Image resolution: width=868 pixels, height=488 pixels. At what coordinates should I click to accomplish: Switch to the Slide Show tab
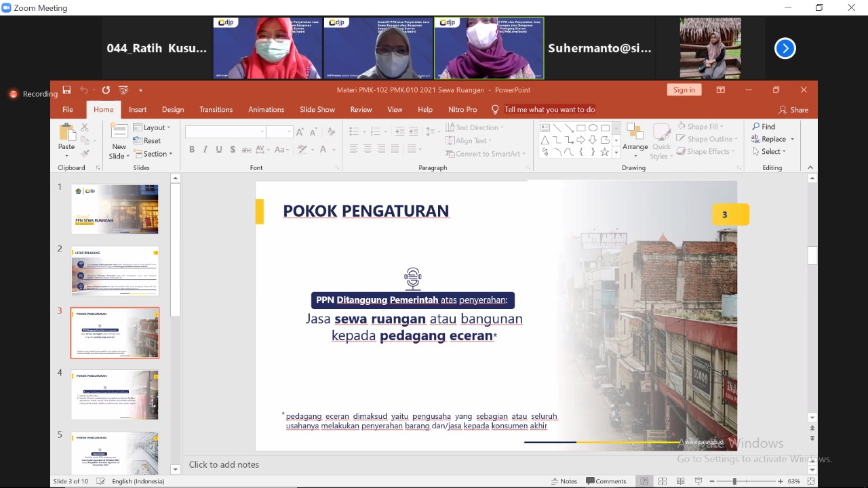click(317, 110)
